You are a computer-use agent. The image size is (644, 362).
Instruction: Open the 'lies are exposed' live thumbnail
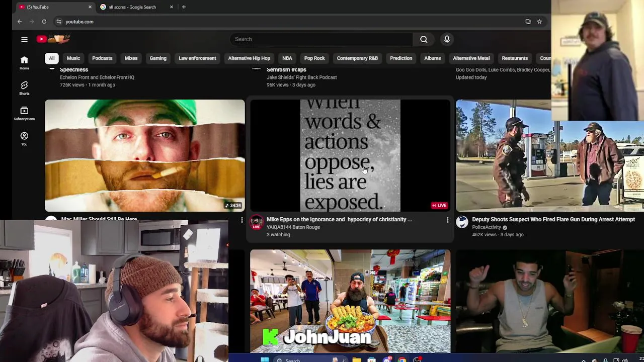pyautogui.click(x=350, y=155)
